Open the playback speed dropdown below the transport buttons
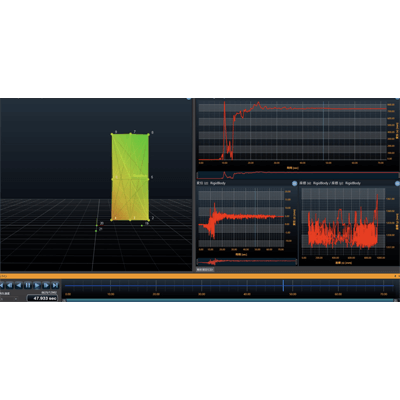The width and height of the screenshot is (400, 400). (x=9, y=299)
